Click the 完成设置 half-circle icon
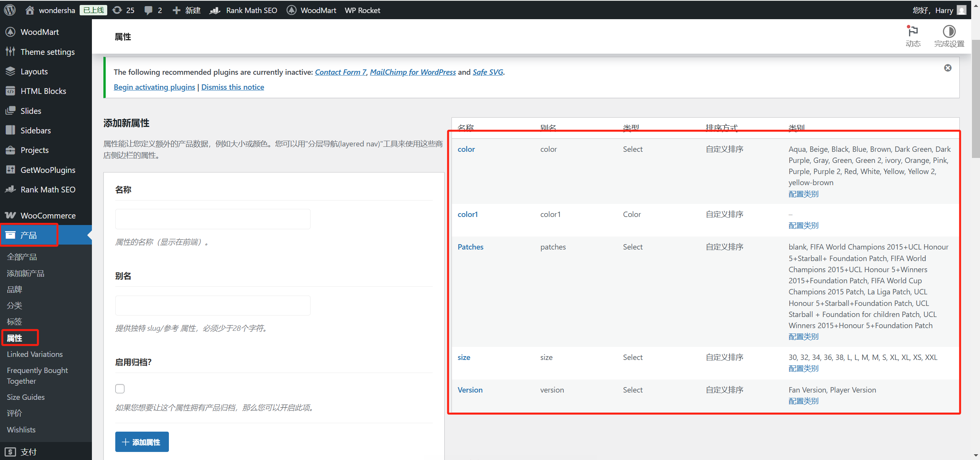The width and height of the screenshot is (980, 460). [949, 31]
